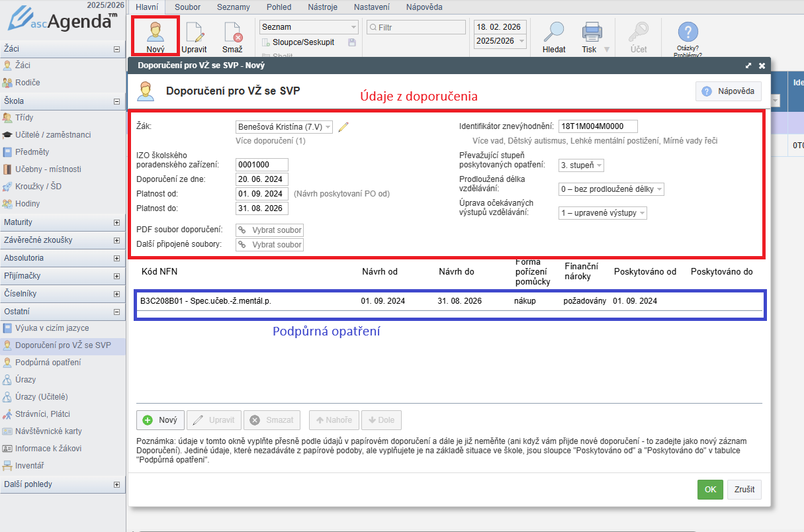
Task: Maximize the dialog with expand arrows icon
Action: coord(748,66)
